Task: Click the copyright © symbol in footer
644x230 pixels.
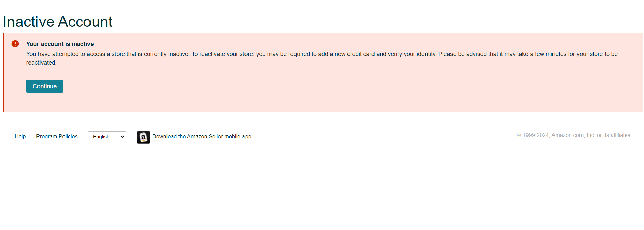Action: [x=519, y=135]
